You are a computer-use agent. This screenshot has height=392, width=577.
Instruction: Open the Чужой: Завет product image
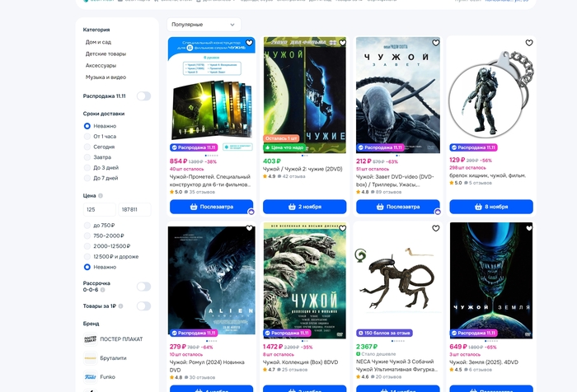click(x=398, y=95)
